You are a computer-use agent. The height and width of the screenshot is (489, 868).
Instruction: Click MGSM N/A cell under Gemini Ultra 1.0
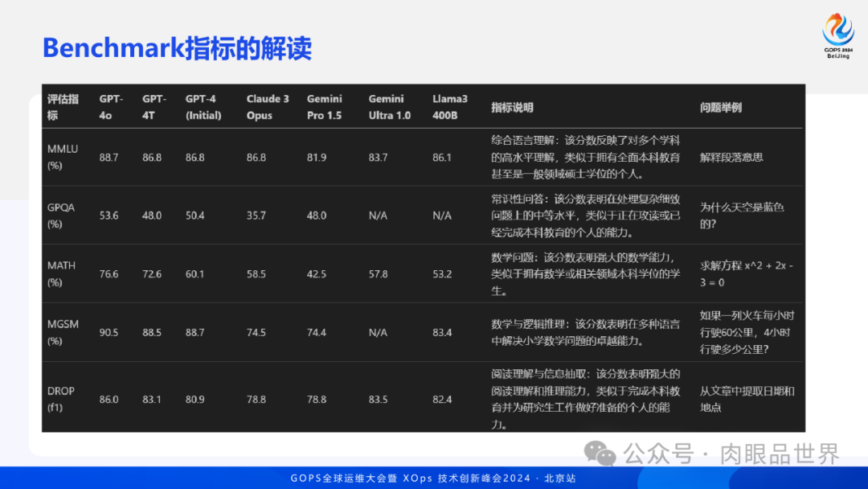(378, 332)
